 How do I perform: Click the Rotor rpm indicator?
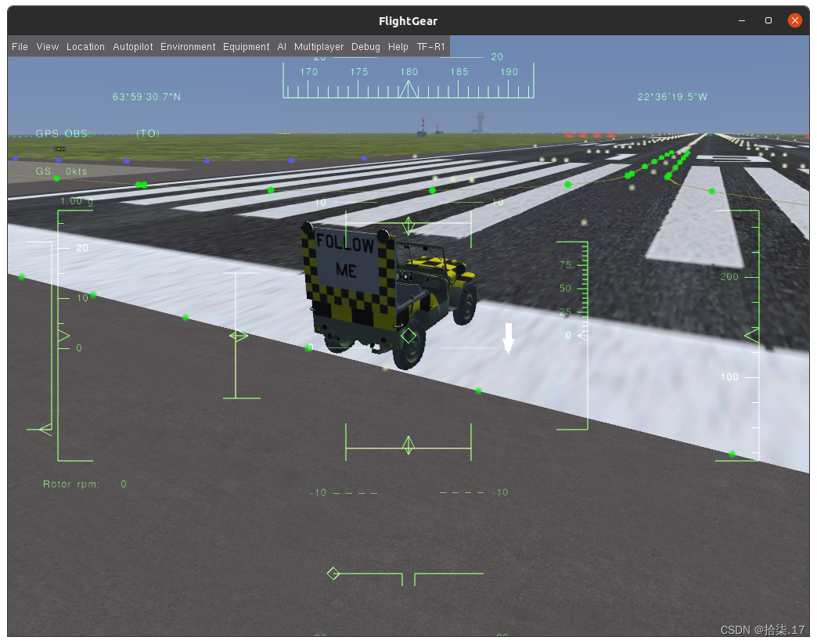(73, 484)
